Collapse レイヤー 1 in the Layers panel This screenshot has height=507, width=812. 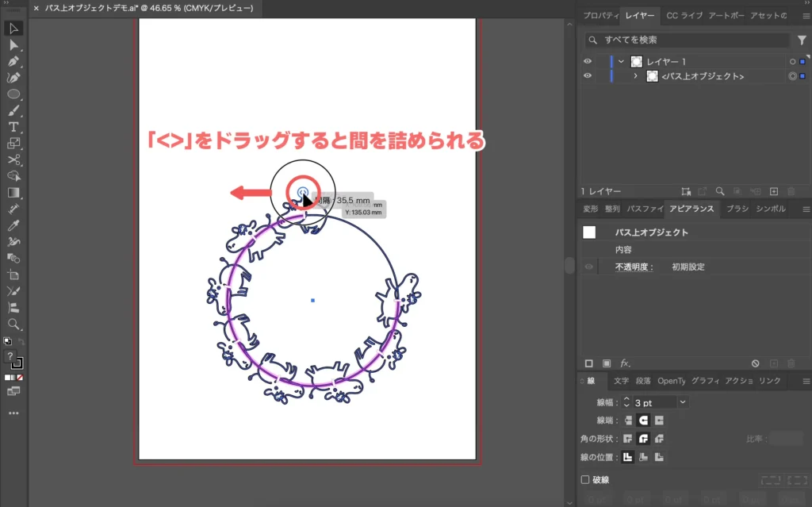coord(621,60)
